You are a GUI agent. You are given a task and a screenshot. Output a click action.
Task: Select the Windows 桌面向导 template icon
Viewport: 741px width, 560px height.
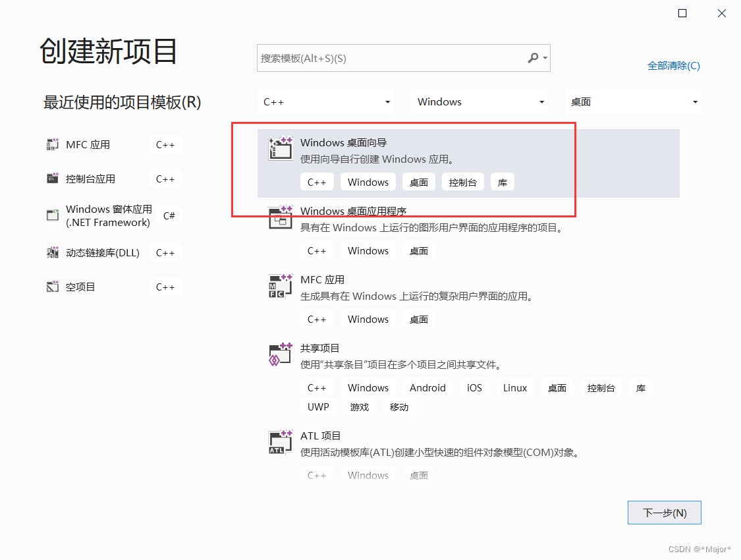coord(280,148)
